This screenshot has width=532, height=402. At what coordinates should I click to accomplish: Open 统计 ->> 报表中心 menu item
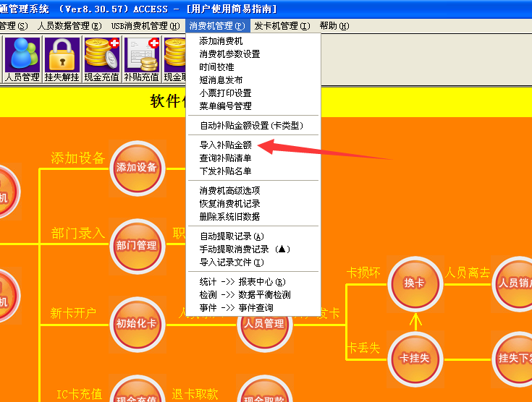(x=242, y=282)
